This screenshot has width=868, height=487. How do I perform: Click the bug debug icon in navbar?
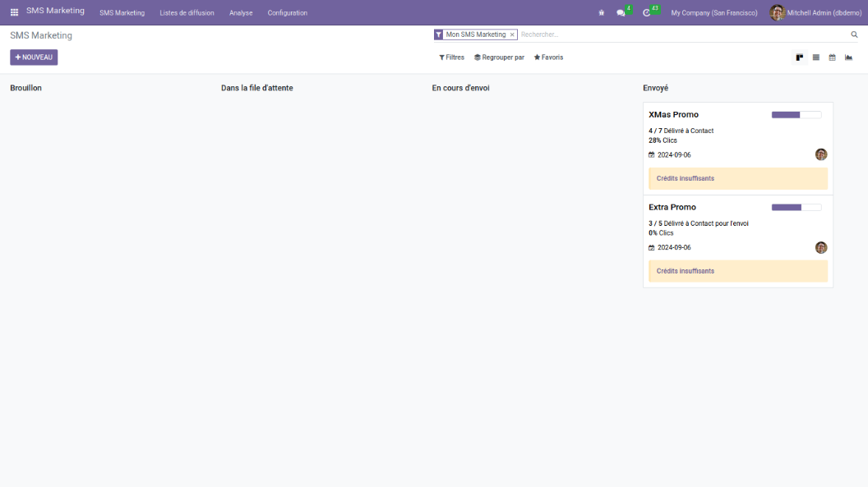pyautogui.click(x=602, y=13)
